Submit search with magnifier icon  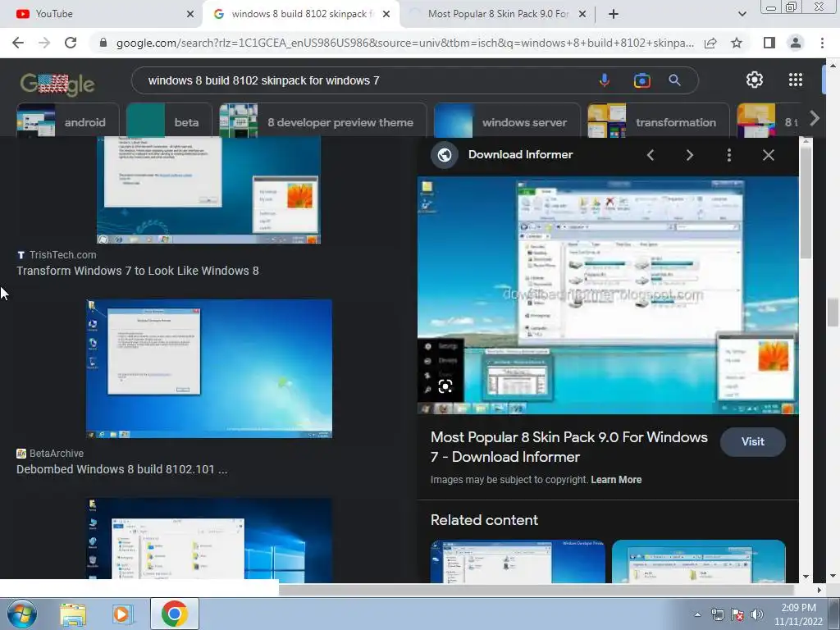tap(674, 80)
